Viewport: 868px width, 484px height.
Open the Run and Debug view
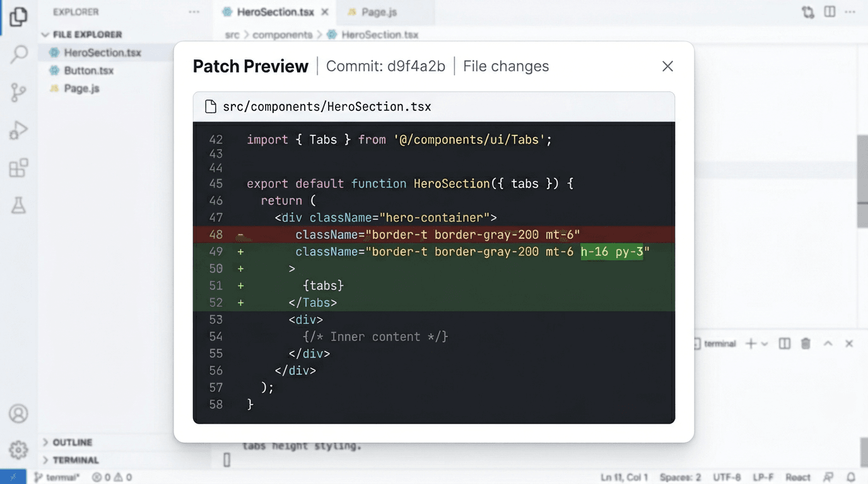[18, 130]
